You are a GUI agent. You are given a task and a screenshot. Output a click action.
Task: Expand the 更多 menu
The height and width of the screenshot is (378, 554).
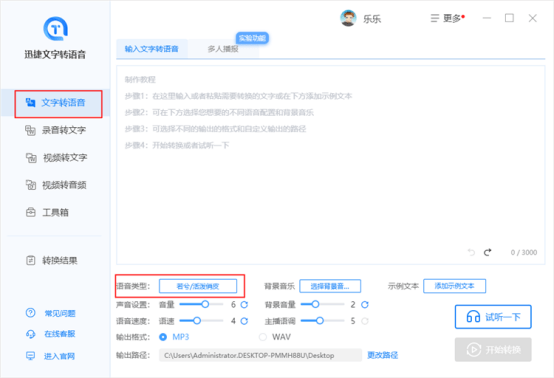pyautogui.click(x=447, y=18)
